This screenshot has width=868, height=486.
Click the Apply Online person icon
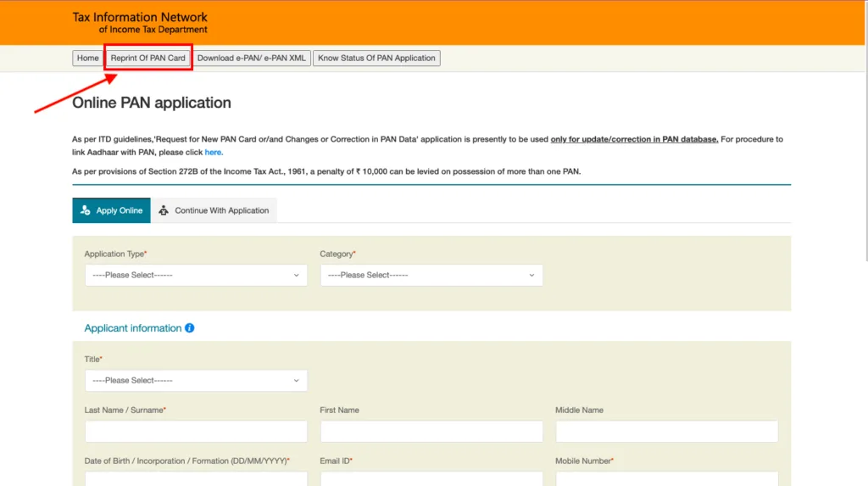click(x=86, y=210)
